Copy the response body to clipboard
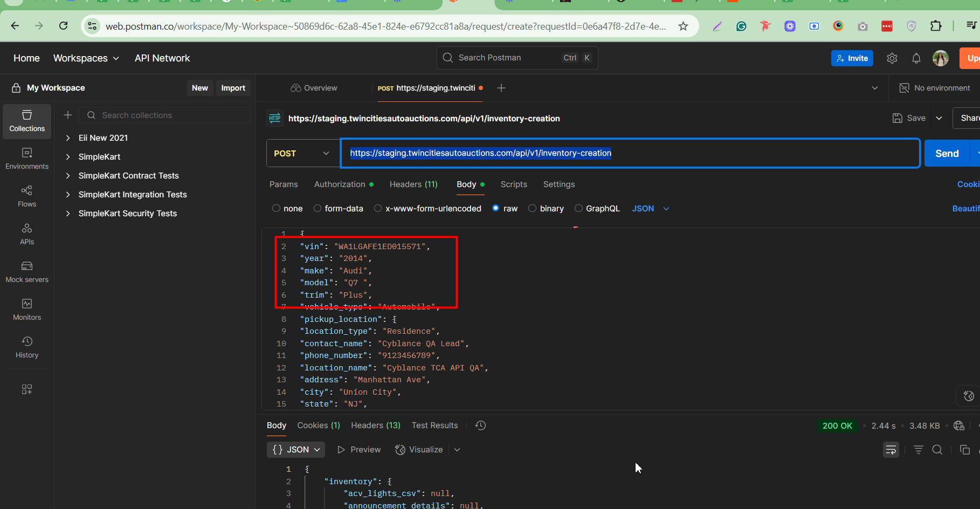Image resolution: width=980 pixels, height=509 pixels. click(x=965, y=450)
